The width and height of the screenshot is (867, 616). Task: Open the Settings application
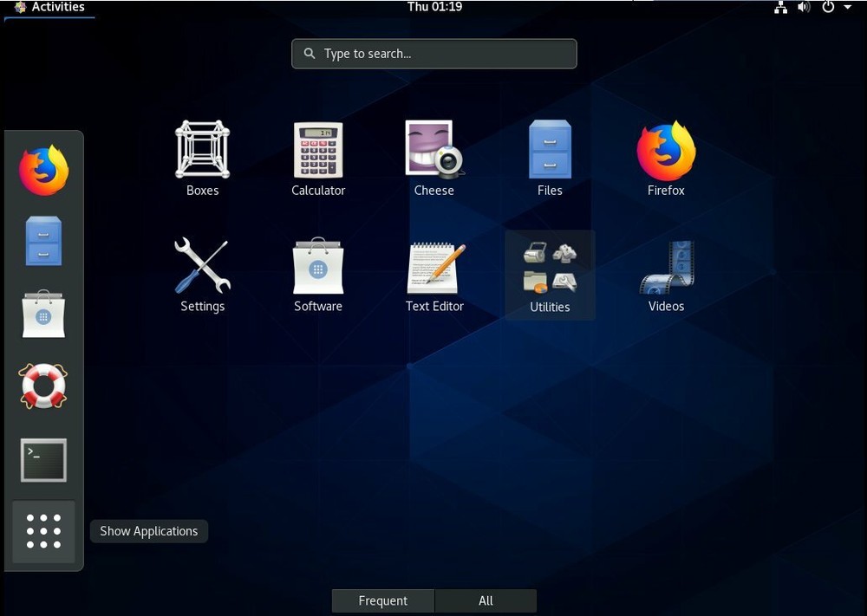pyautogui.click(x=202, y=273)
